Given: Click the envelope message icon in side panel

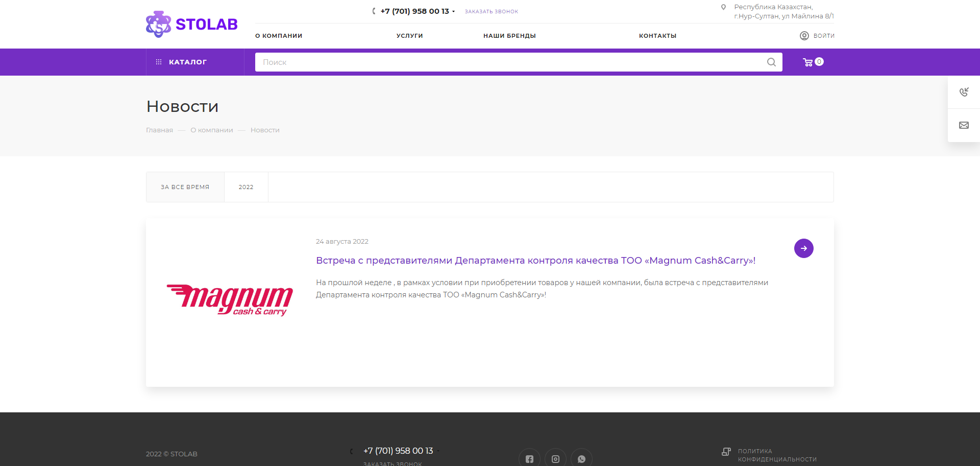Looking at the screenshot, I should pyautogui.click(x=964, y=125).
